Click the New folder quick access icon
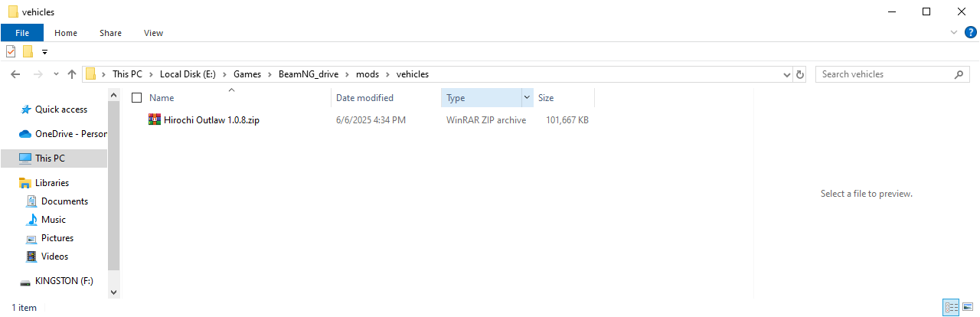Image resolution: width=980 pixels, height=317 pixels. tap(28, 52)
